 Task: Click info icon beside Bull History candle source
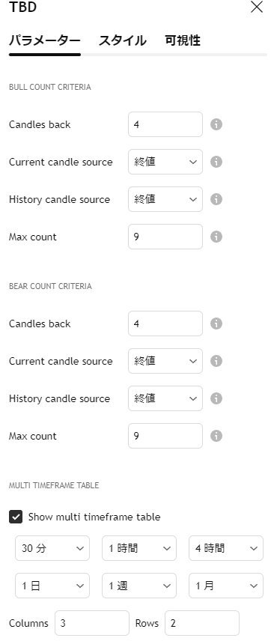pyautogui.click(x=216, y=199)
